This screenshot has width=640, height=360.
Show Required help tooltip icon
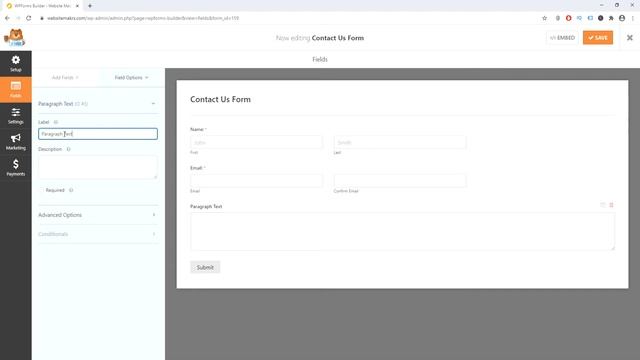pyautogui.click(x=71, y=190)
